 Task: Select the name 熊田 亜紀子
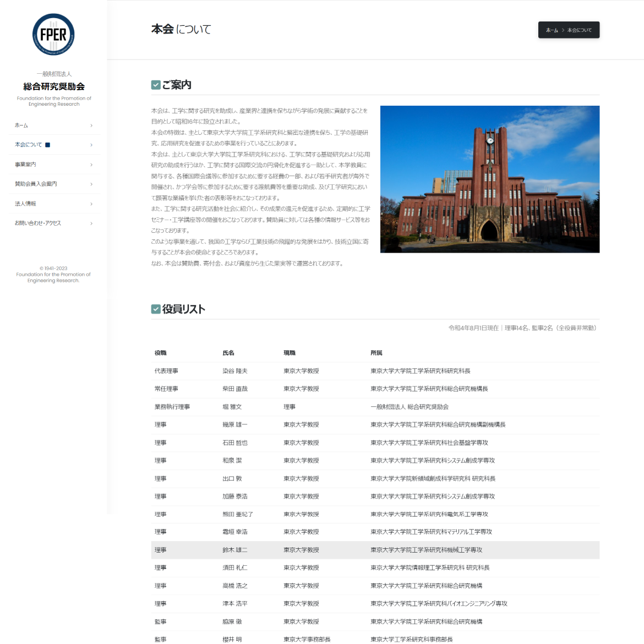pyautogui.click(x=238, y=514)
